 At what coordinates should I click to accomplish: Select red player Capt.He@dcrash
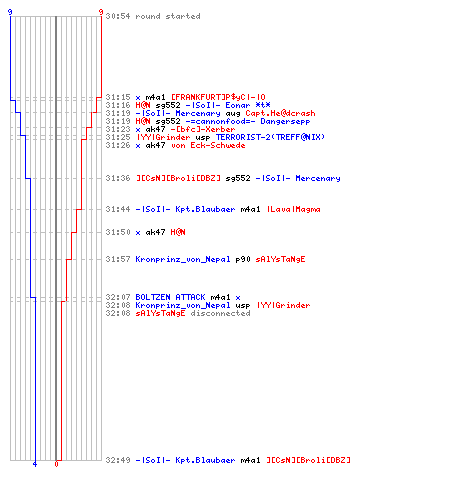click(280, 113)
